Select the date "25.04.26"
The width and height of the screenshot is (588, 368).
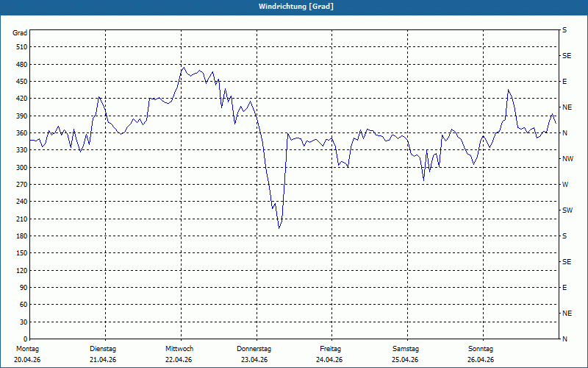click(405, 360)
